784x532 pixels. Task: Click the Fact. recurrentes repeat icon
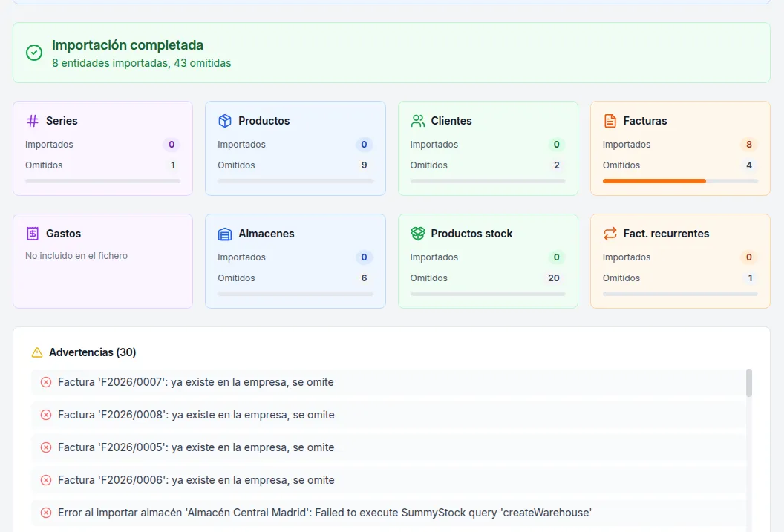coord(610,234)
